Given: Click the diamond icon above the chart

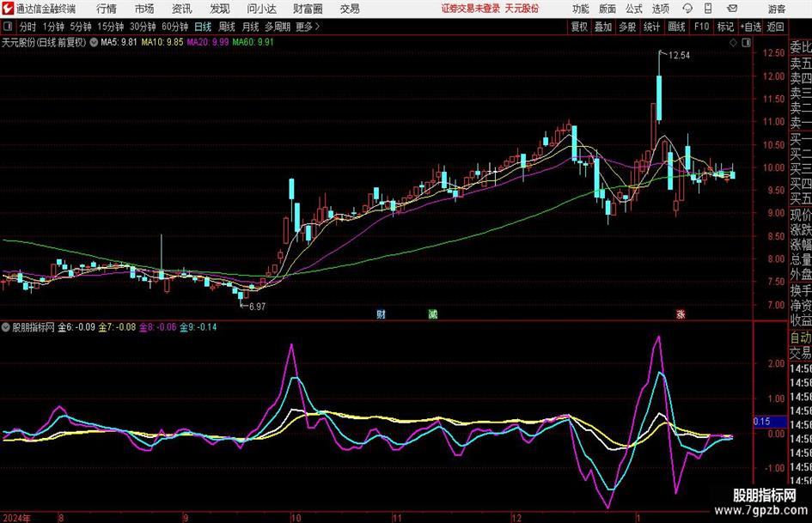Looking at the screenshot, I should pos(733,43).
